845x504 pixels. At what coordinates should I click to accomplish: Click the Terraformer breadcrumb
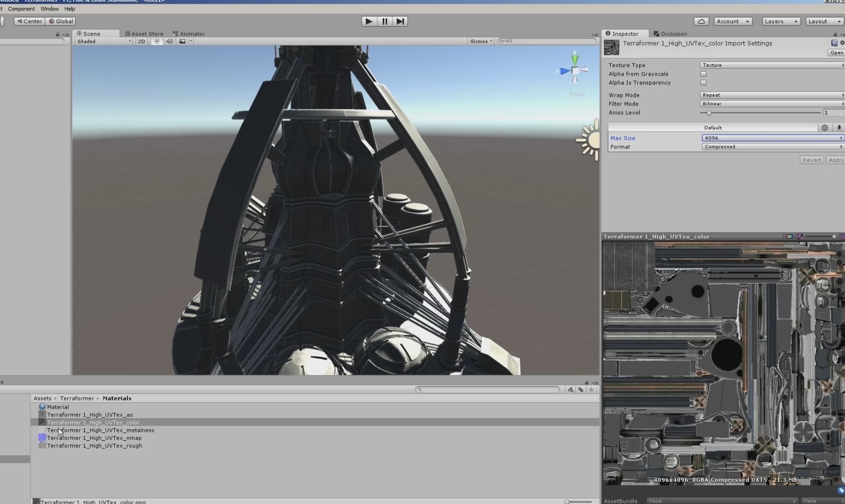pyautogui.click(x=77, y=399)
